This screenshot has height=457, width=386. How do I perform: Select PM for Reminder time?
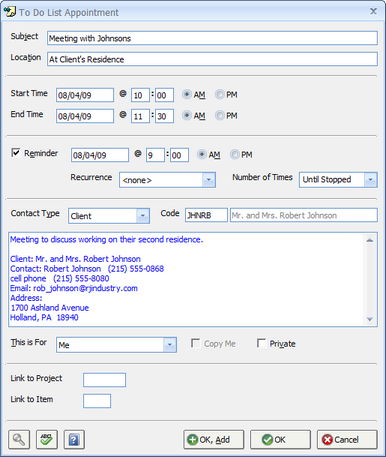coord(235,155)
